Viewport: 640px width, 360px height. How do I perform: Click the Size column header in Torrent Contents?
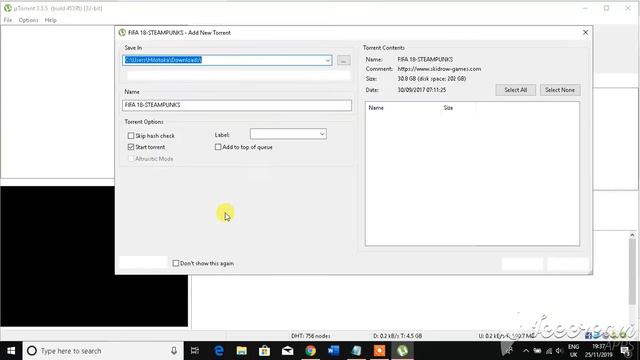coord(448,108)
